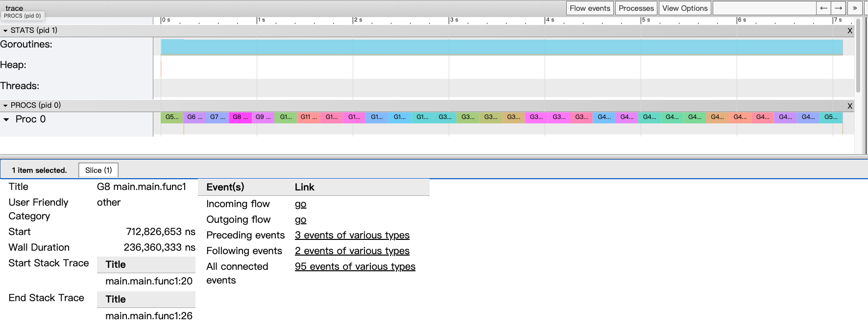
Task: Close the STATS (pid 1) section with X
Action: (x=850, y=31)
